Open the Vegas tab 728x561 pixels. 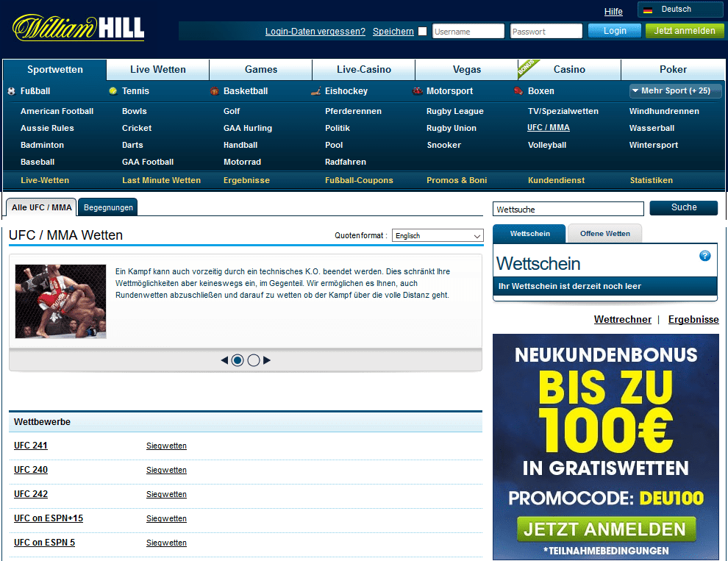pyautogui.click(x=467, y=70)
